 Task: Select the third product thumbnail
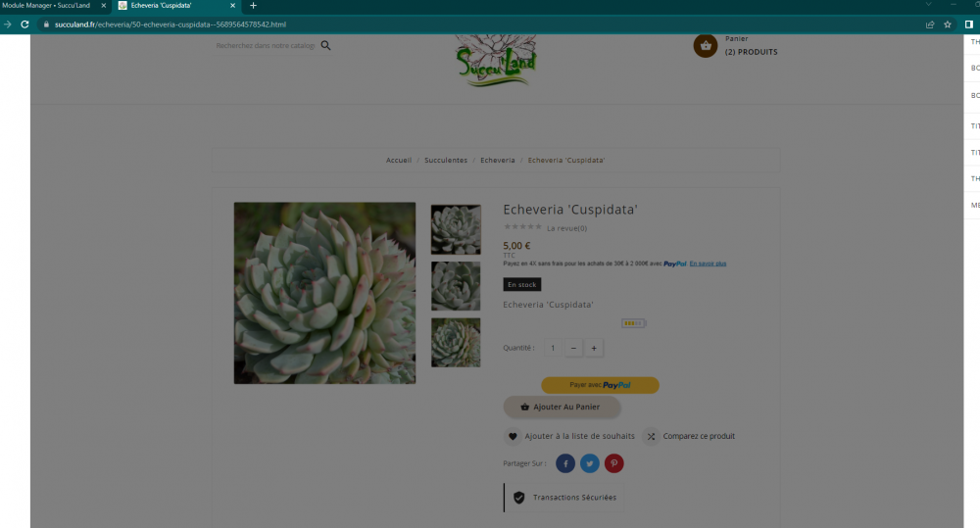[456, 343]
